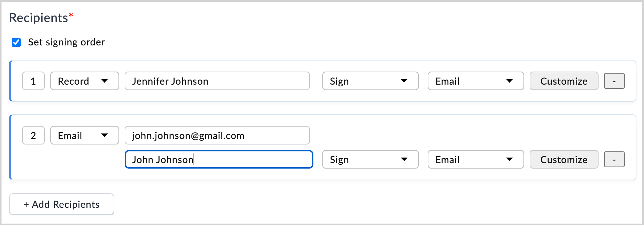This screenshot has width=644, height=225.
Task: Open the Email delivery dropdown for first recipient
Action: point(476,81)
